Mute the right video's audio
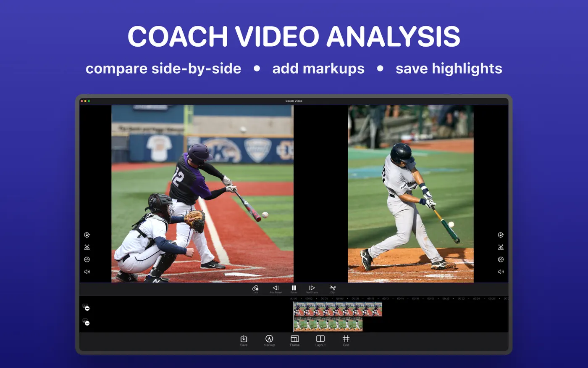The height and width of the screenshot is (368, 588). pyautogui.click(x=501, y=272)
